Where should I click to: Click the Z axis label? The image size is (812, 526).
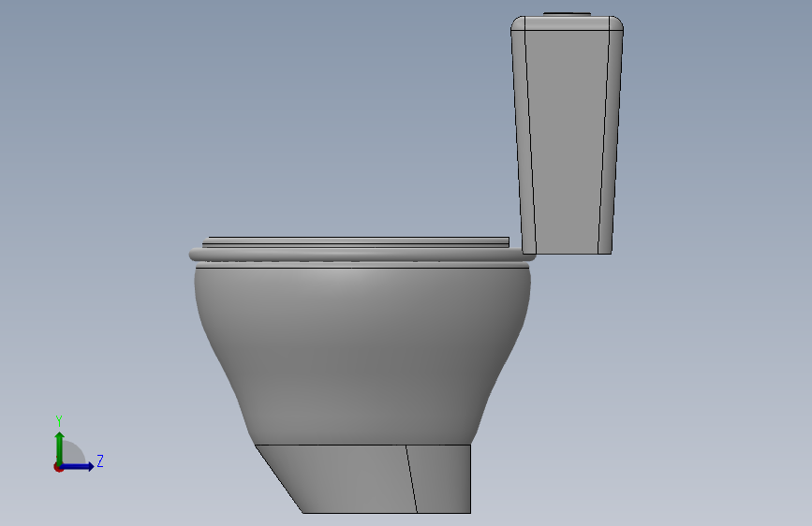[100, 461]
